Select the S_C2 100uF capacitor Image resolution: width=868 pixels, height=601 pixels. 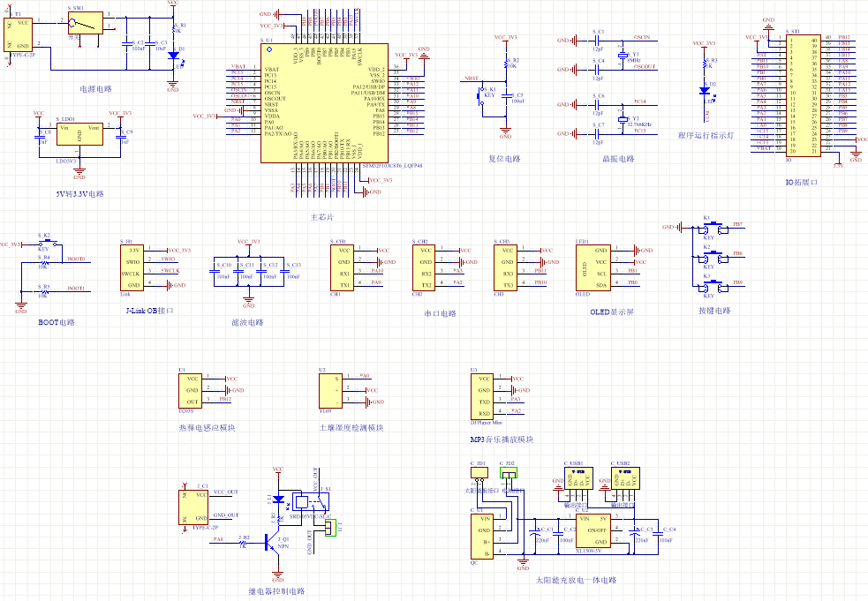[x=127, y=44]
